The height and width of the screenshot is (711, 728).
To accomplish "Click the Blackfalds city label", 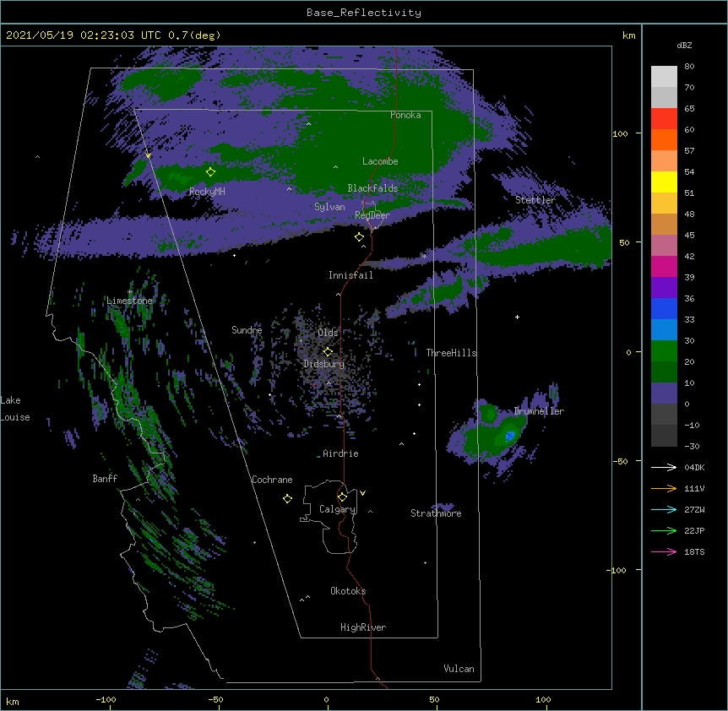I will point(372,188).
